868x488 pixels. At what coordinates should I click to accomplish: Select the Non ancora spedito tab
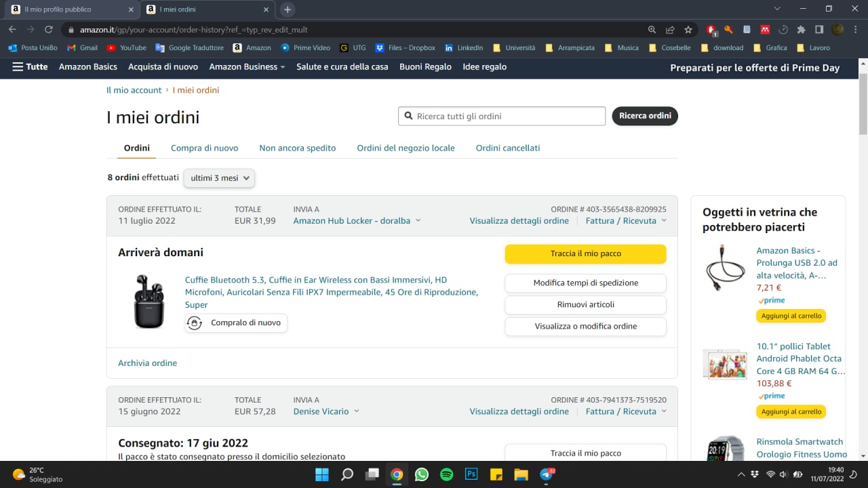click(297, 148)
